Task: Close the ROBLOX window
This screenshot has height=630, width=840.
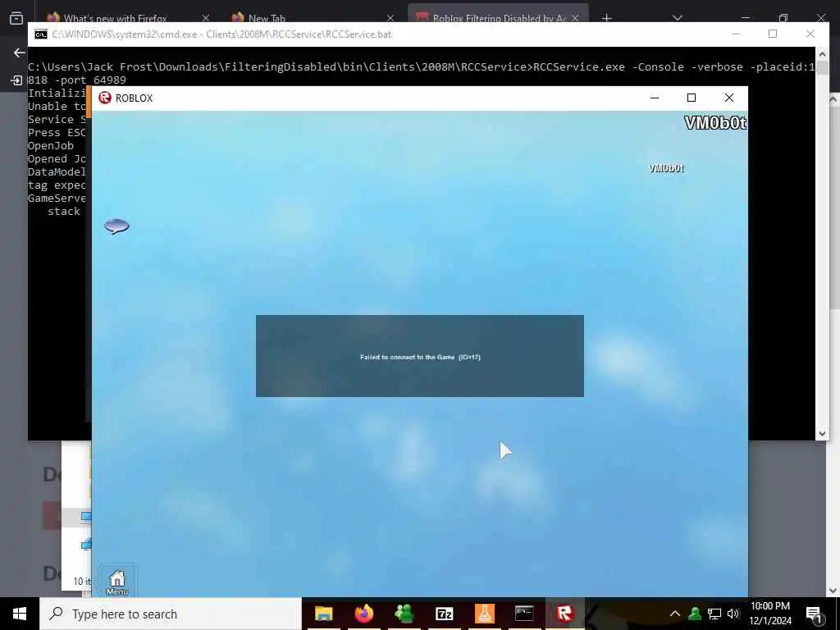Action: [729, 98]
